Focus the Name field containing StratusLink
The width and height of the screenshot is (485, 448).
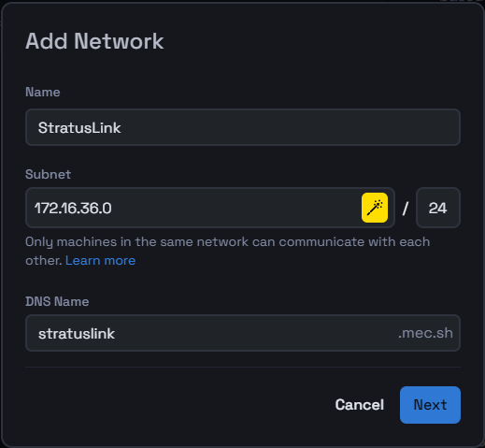point(243,127)
